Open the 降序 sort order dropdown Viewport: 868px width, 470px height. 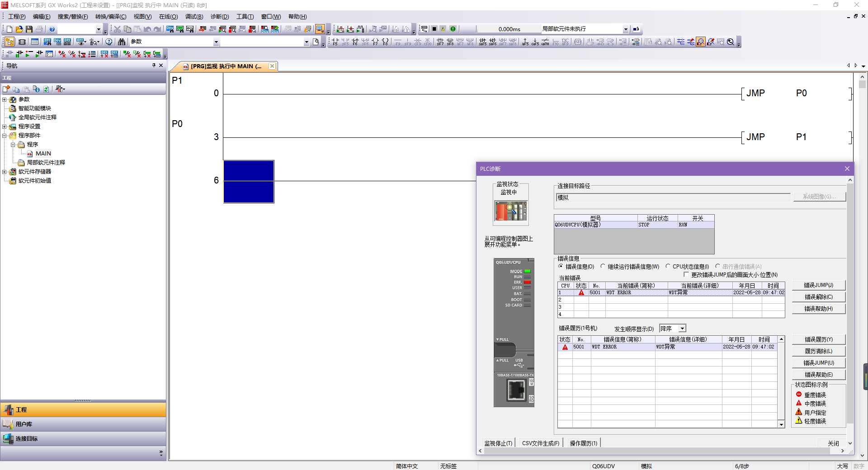pyautogui.click(x=682, y=329)
